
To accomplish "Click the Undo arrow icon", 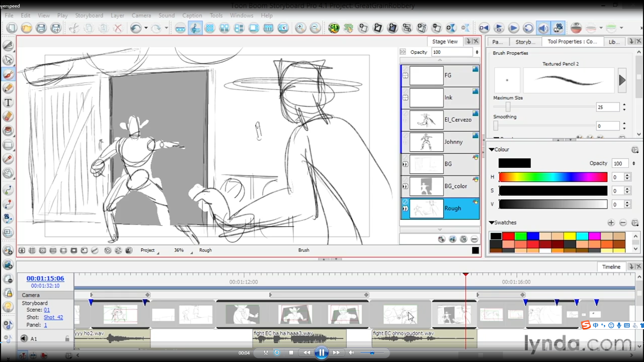I will [x=135, y=28].
